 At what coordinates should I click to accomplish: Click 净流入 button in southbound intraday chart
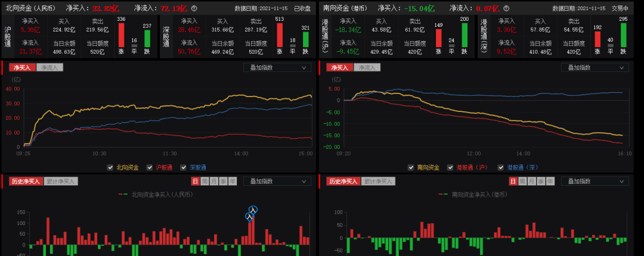(x=367, y=68)
